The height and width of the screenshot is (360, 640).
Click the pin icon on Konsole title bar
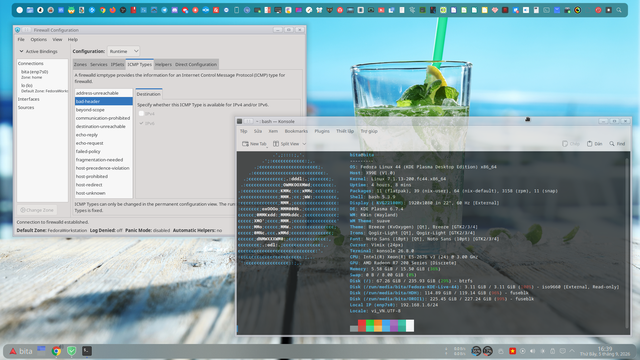pos(248,121)
